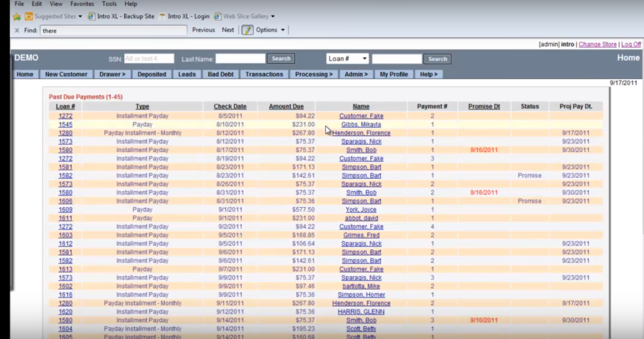Open loan number 1545
The image size is (644, 339).
[65, 125]
